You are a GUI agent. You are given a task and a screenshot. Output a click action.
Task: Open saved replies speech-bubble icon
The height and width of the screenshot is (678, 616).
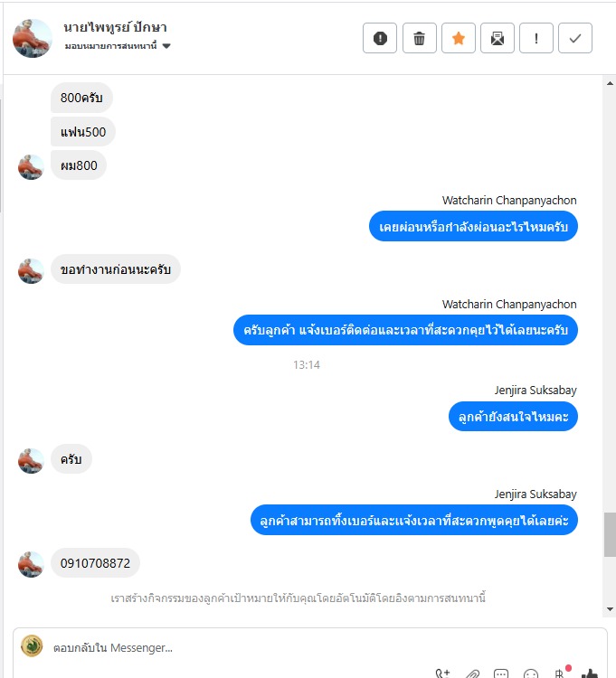click(x=501, y=673)
